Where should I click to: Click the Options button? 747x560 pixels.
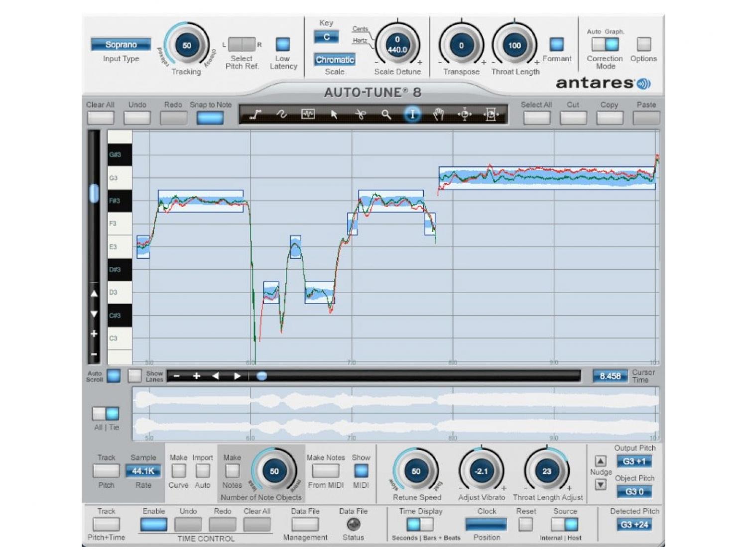click(643, 44)
